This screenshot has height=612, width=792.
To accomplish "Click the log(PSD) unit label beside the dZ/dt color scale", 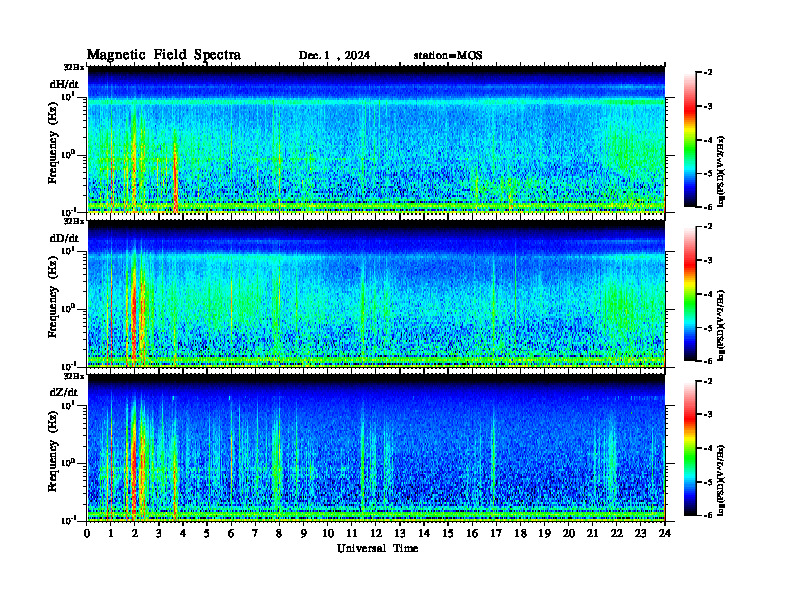I will pyautogui.click(x=721, y=480).
